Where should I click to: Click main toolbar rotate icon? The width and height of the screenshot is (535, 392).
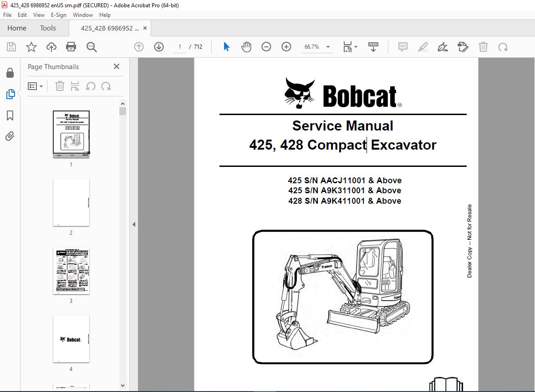pyautogui.click(x=503, y=47)
